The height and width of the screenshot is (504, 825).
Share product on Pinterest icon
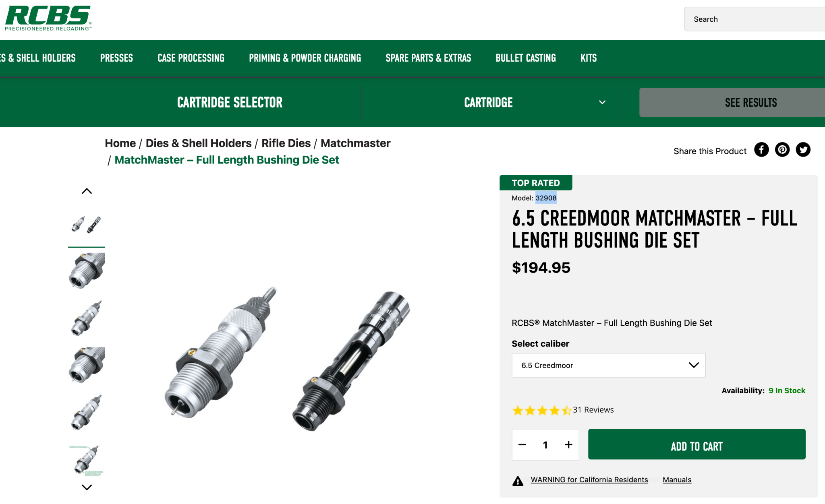782,150
